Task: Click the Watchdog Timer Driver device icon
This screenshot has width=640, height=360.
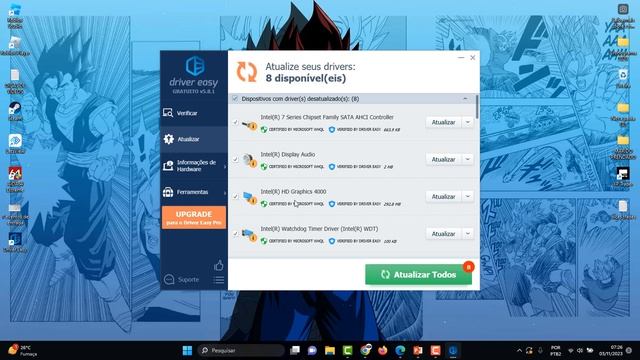Action: (x=249, y=235)
